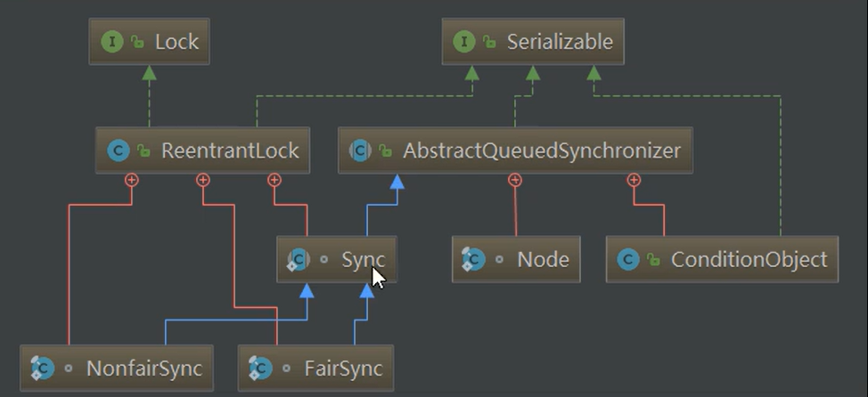This screenshot has width=868, height=397.
Task: Click the class icon on NonfairSync
Action: tap(42, 369)
